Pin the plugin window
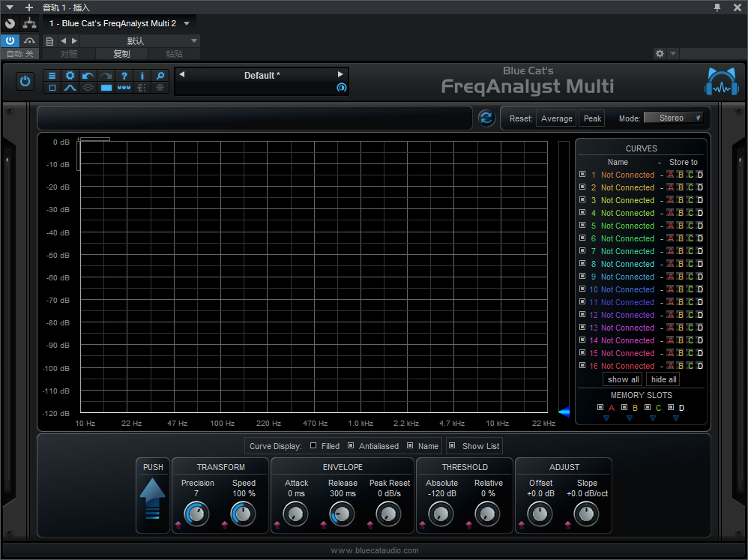The height and width of the screenshot is (560, 748). 717,7
